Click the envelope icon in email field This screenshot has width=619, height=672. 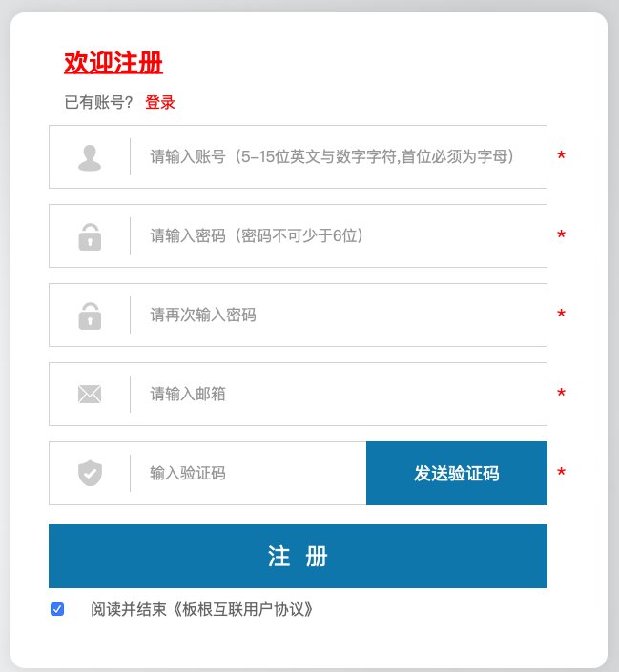click(90, 395)
